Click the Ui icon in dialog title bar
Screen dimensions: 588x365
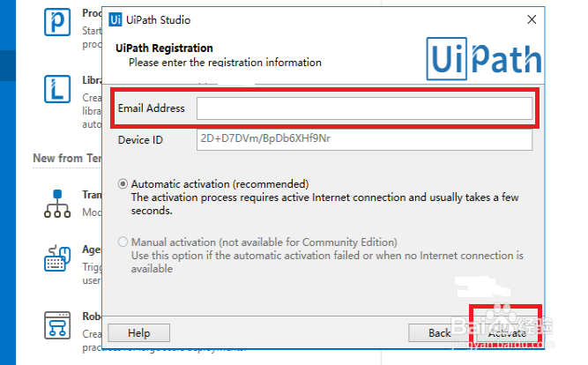(x=119, y=19)
